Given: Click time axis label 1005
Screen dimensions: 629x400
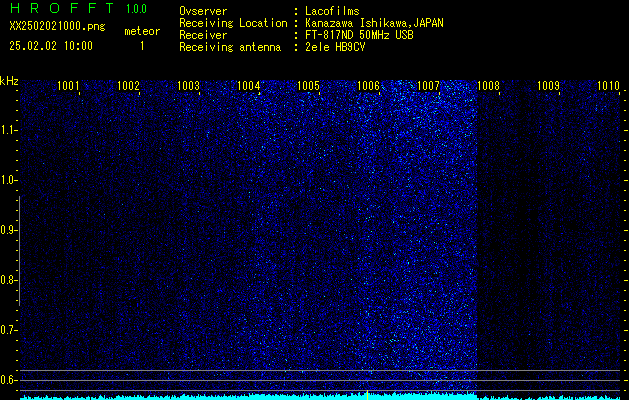Looking at the screenshot, I should click(x=308, y=85).
